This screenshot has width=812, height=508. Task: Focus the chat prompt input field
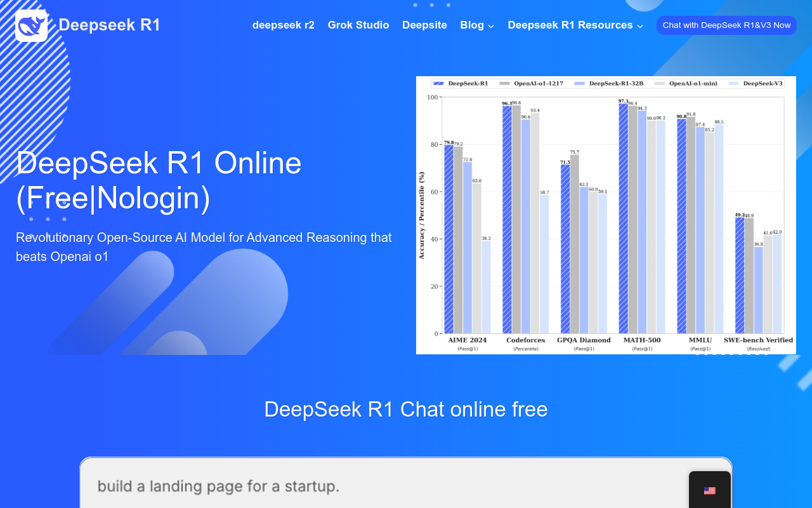click(406, 484)
